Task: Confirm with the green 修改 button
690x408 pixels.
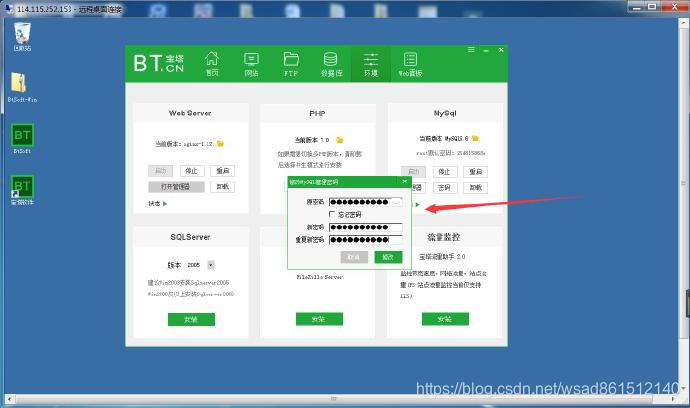Action: (388, 257)
